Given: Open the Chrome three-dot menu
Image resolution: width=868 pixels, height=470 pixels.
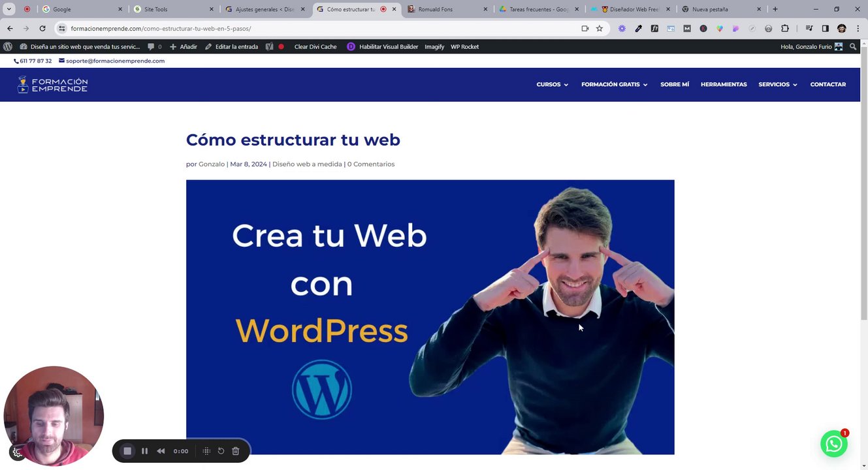Looking at the screenshot, I should (x=858, y=29).
